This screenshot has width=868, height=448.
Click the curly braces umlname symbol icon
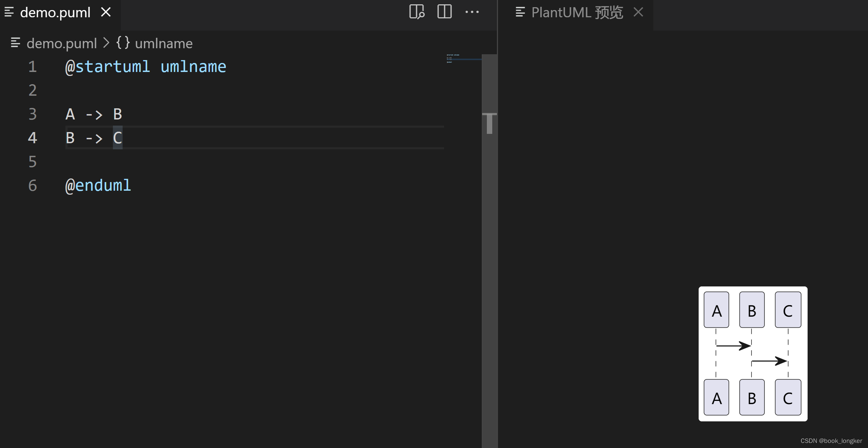[123, 43]
